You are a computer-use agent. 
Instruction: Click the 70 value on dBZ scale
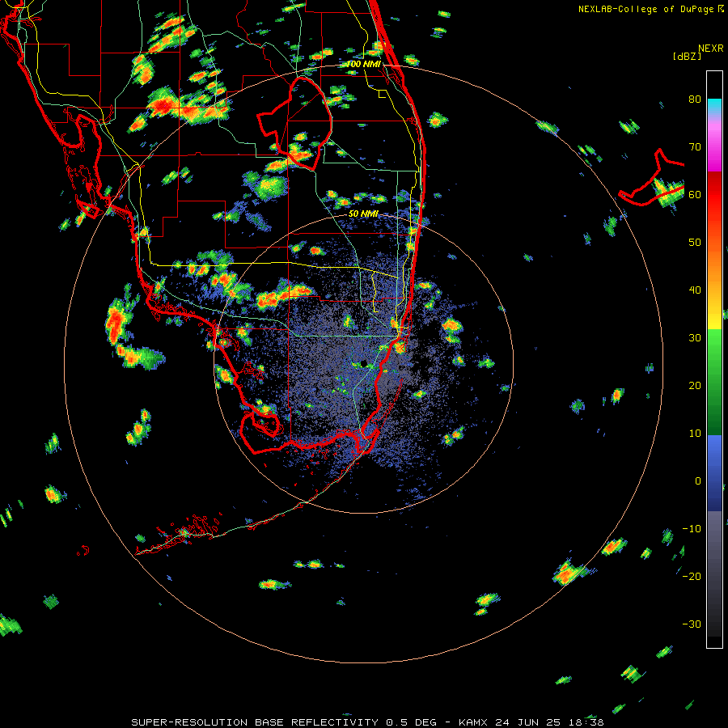695,146
